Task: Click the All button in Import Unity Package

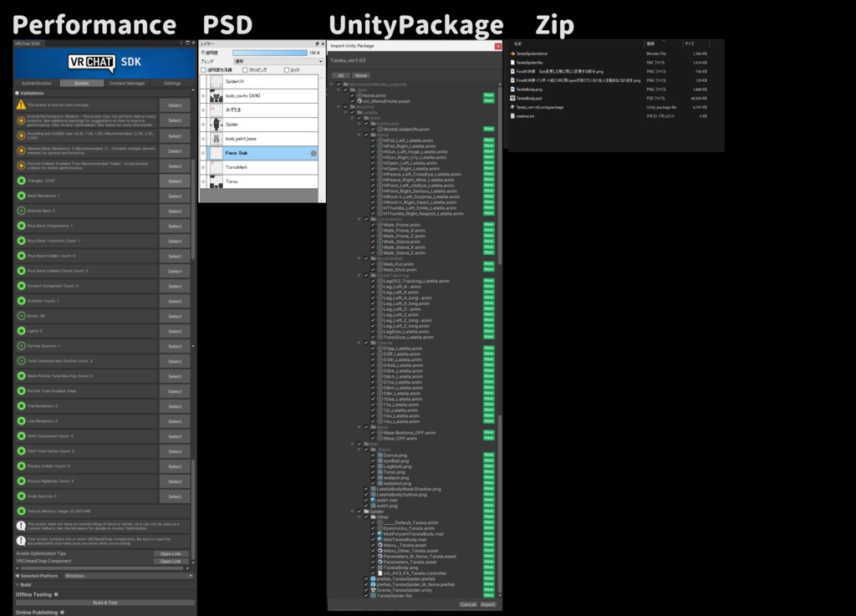Action: [x=341, y=75]
